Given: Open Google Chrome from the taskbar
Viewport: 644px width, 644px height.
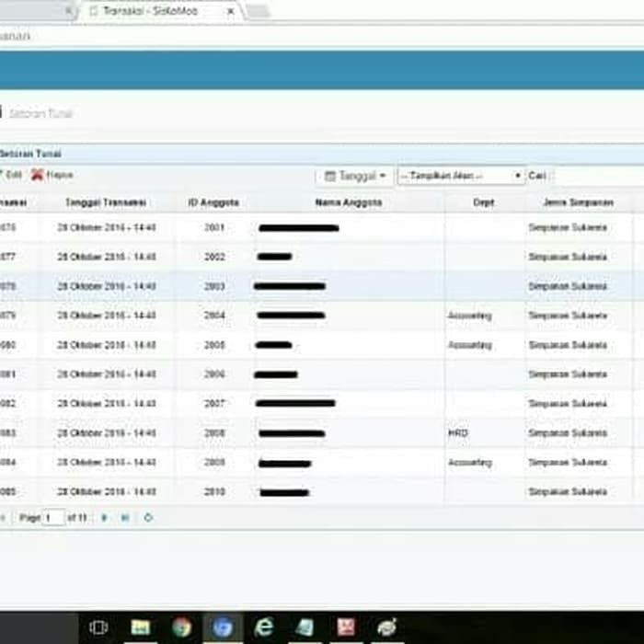Looking at the screenshot, I should [x=181, y=627].
